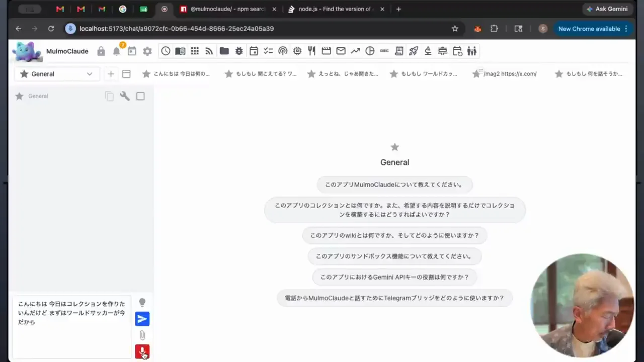Click the lock icon beside MulmoClaude
The width and height of the screenshot is (644, 362).
pos(101,51)
